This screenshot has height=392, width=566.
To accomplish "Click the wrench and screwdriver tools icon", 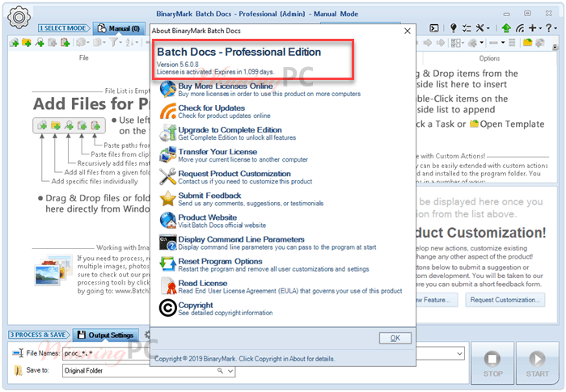I will (480, 28).
